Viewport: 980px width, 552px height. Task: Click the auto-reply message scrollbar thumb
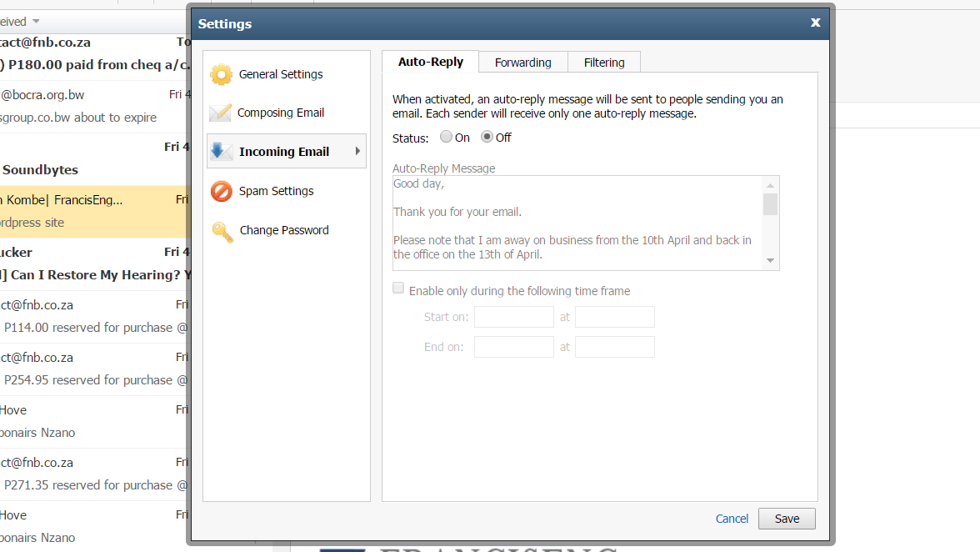pyautogui.click(x=770, y=204)
